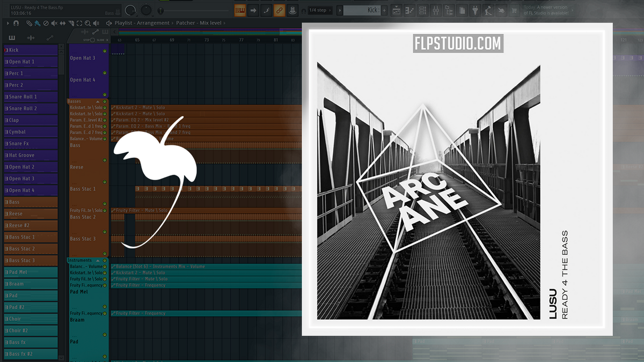Toggle the green light next to Pad Mel pattern
This screenshot has width=644, height=362.
(x=105, y=285)
